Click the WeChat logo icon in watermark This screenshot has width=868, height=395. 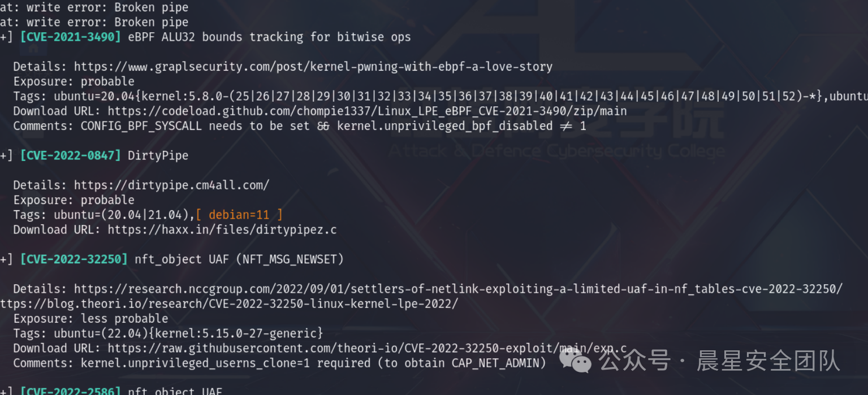pos(576,361)
